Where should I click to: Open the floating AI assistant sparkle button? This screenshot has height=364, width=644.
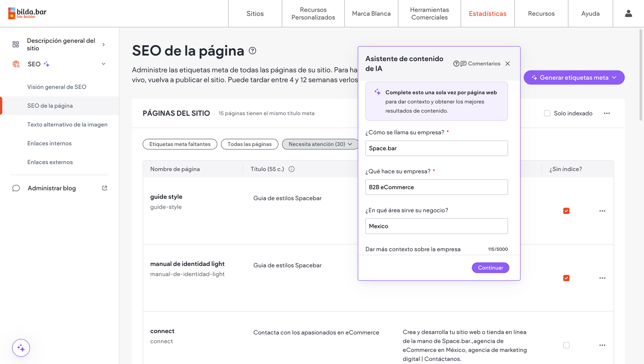click(21, 348)
